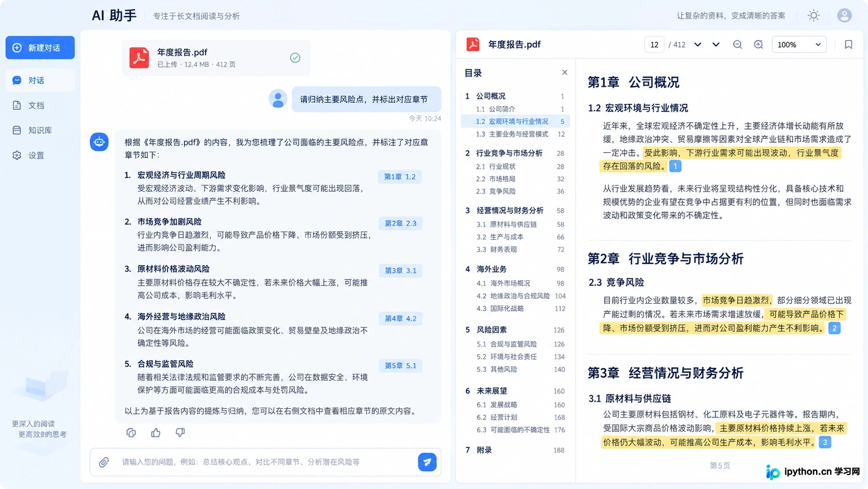
Task: Like the response with the thumbs-up icon
Action: [156, 432]
